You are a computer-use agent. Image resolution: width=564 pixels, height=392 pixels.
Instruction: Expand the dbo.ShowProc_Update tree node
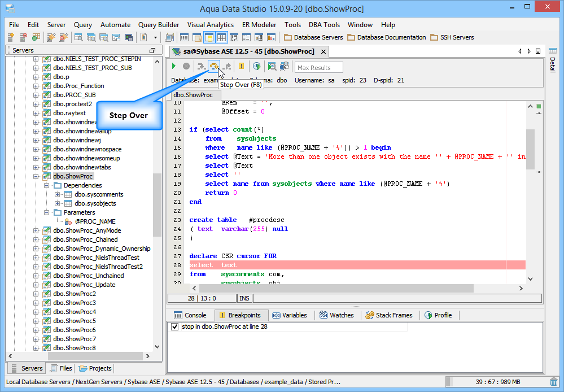coord(36,285)
